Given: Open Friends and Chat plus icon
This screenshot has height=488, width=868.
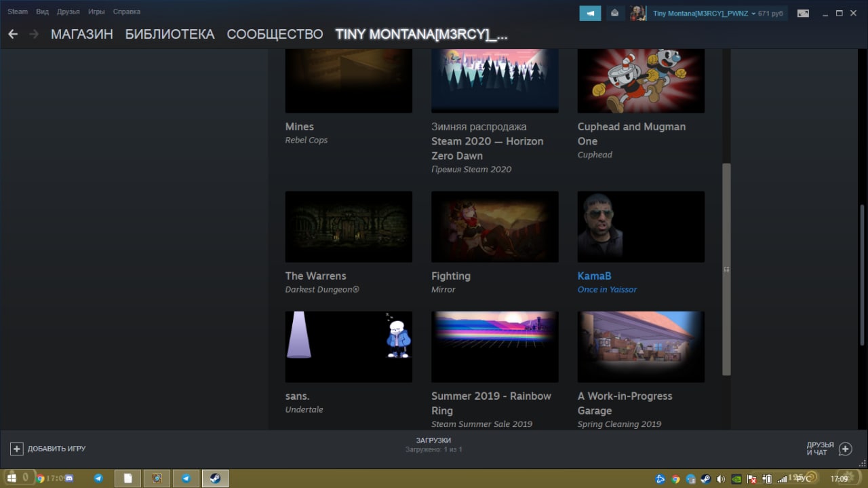Looking at the screenshot, I should pyautogui.click(x=845, y=449).
